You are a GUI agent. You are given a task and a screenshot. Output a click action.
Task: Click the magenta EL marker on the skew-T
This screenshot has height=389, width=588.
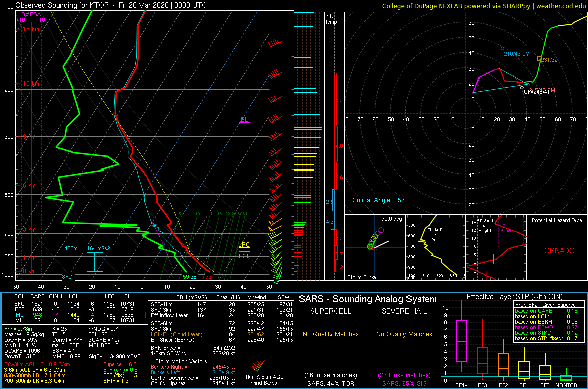[245, 120]
